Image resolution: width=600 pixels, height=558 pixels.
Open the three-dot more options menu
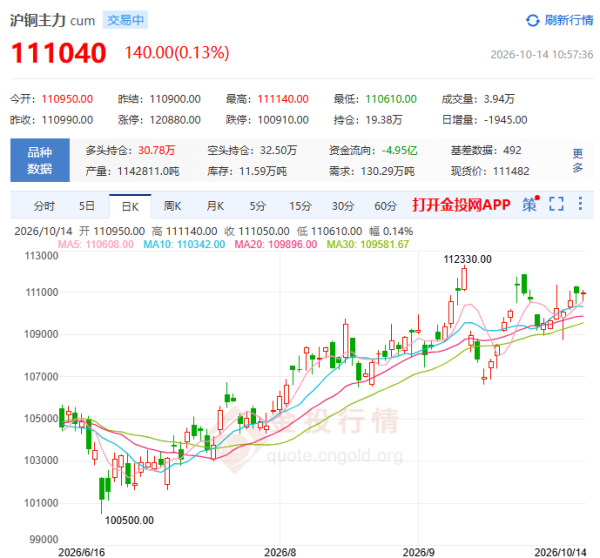pos(580,204)
